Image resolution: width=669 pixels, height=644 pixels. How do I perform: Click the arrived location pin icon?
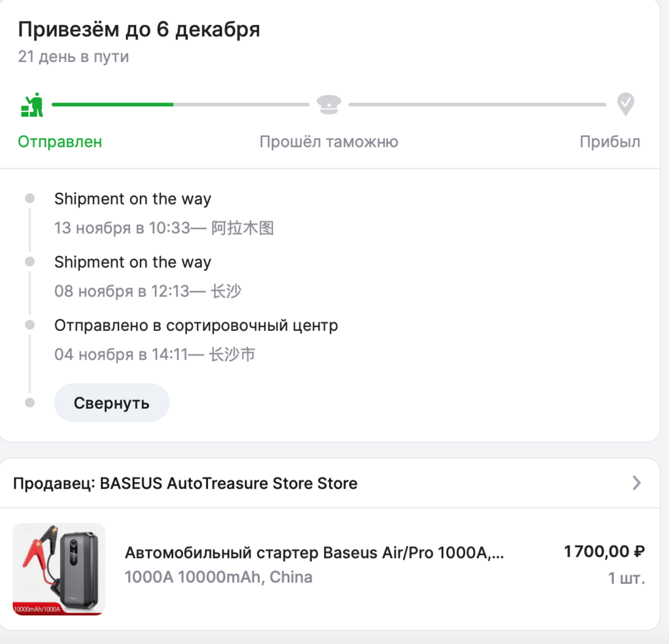[x=625, y=105]
